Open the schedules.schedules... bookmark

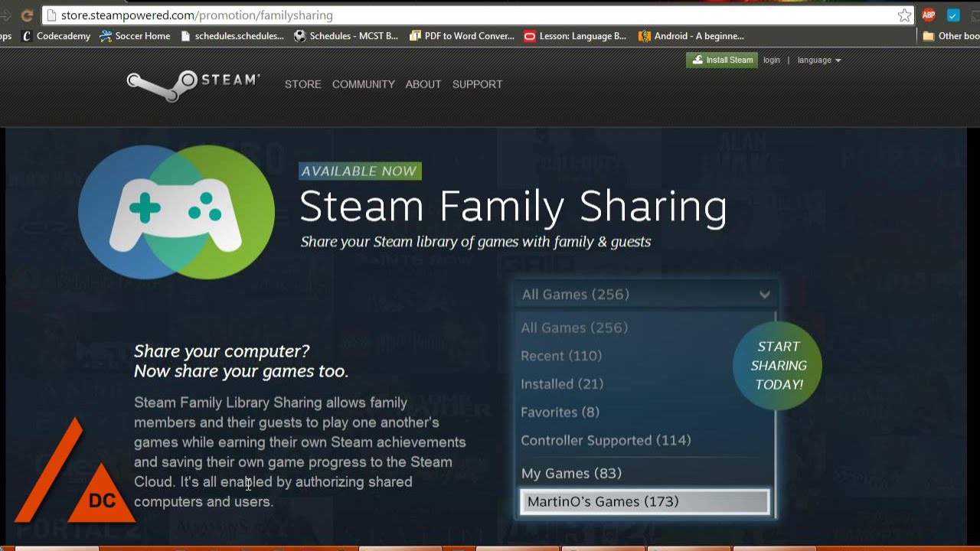pos(232,36)
